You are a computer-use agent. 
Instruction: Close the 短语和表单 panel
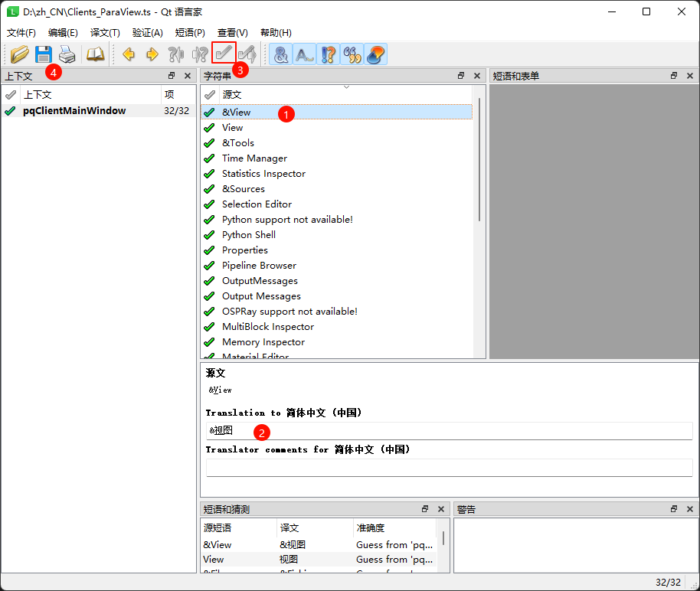click(x=689, y=76)
